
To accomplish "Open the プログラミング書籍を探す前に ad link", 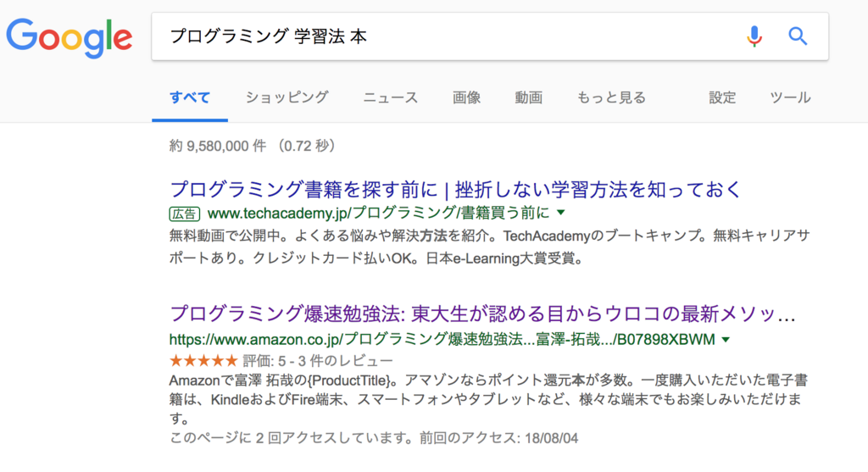I will click(x=455, y=189).
